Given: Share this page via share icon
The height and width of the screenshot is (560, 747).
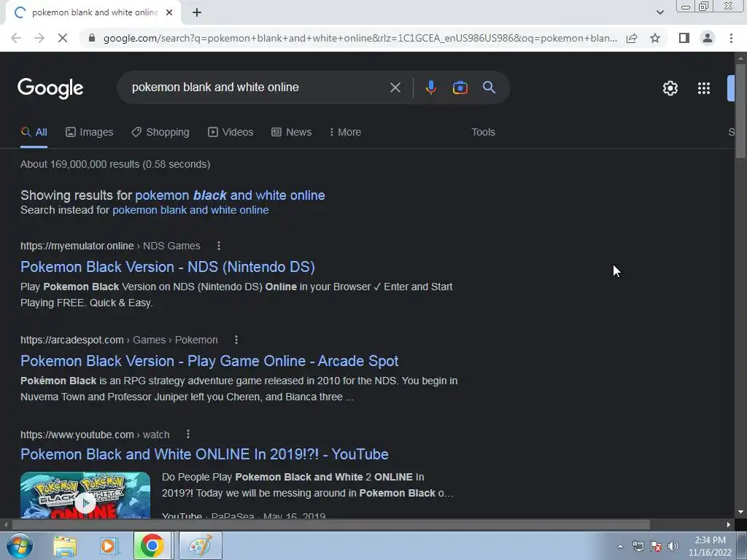Looking at the screenshot, I should click(632, 38).
